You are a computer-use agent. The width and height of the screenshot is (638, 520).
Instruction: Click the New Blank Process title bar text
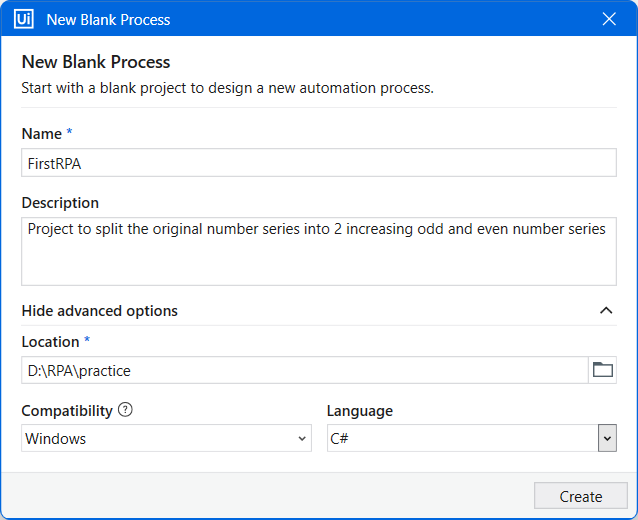pos(108,20)
